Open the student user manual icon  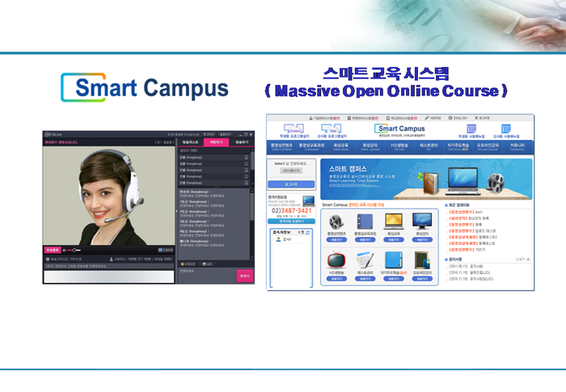pyautogui.click(x=471, y=129)
